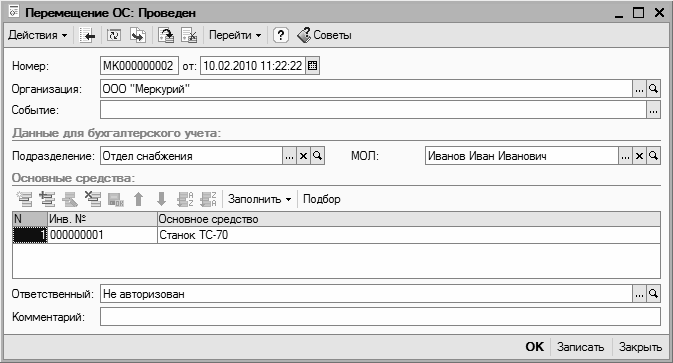Open the Перейти dropdown menu

tap(235, 35)
